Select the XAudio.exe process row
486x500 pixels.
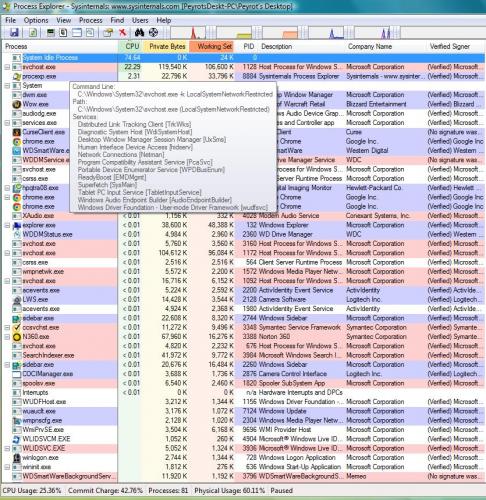click(243, 216)
